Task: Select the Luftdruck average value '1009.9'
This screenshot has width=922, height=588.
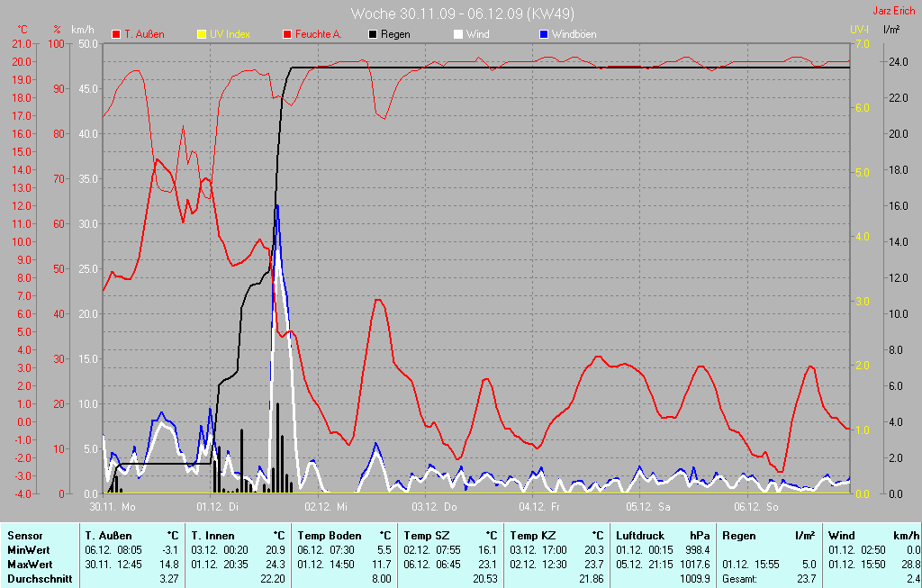Action: tap(695, 579)
